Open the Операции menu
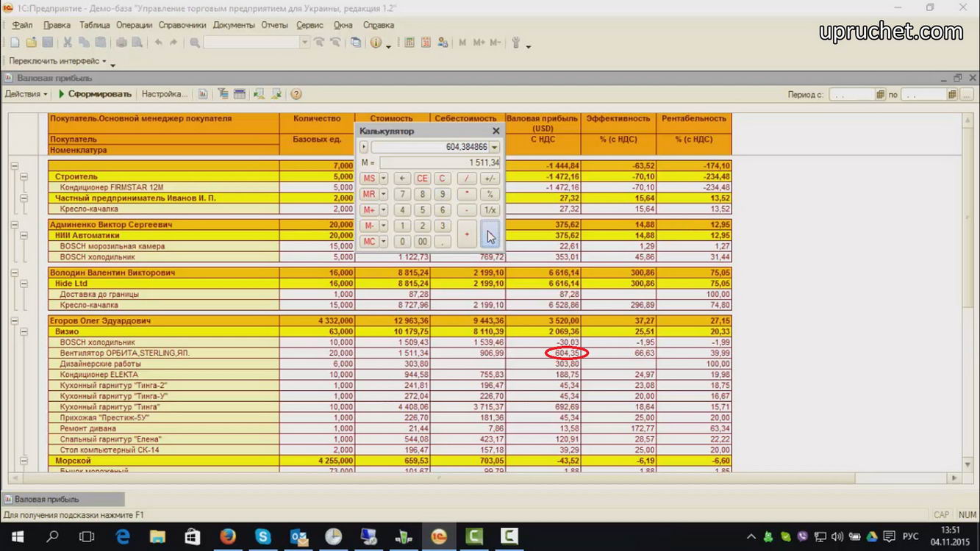Viewport: 980px width, 551px height. 134,25
